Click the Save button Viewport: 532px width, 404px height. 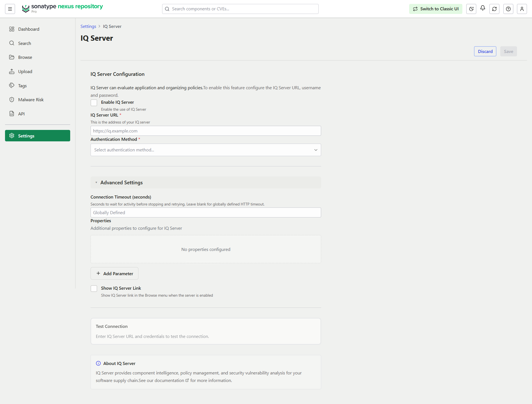tap(508, 51)
